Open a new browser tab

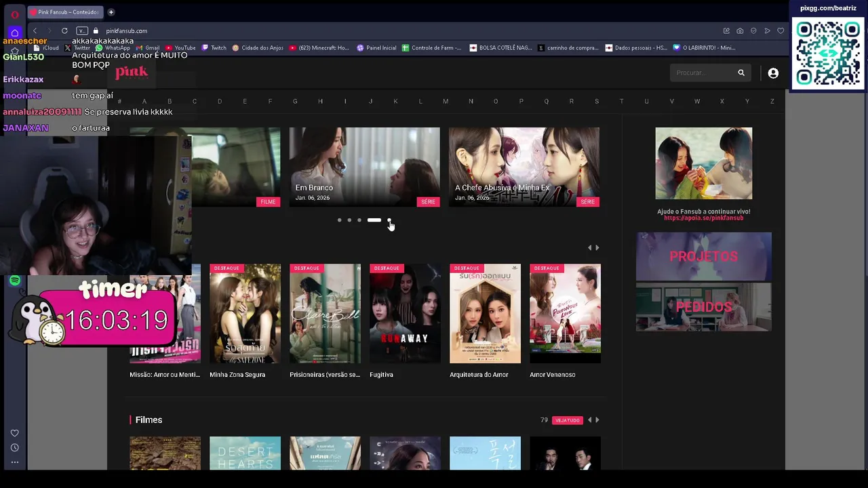coord(111,12)
